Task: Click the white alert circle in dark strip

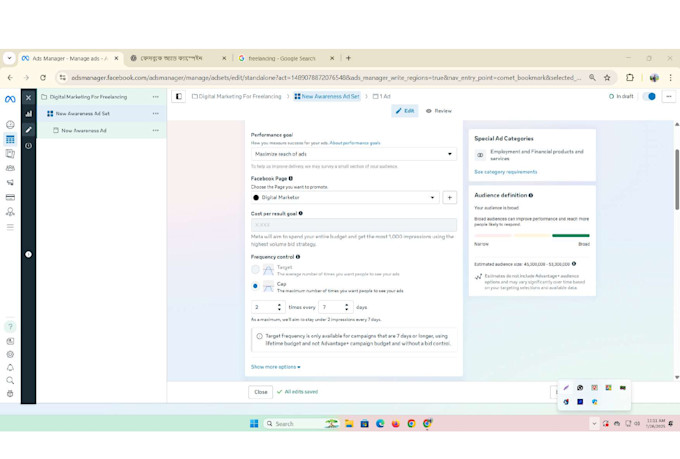Action: click(x=28, y=254)
